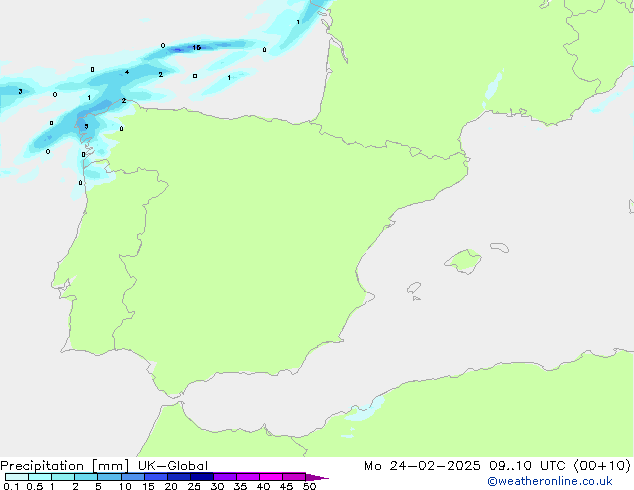The height and width of the screenshot is (490, 634).
Task: Click legend label '0.1'
Action: click(11, 486)
